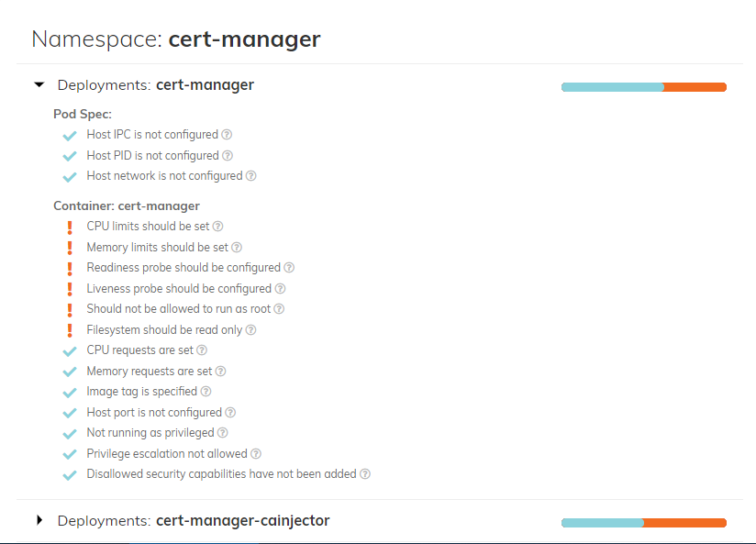Open help icon for Memory limits should be set
Image resolution: width=756 pixels, height=544 pixels.
click(x=237, y=248)
